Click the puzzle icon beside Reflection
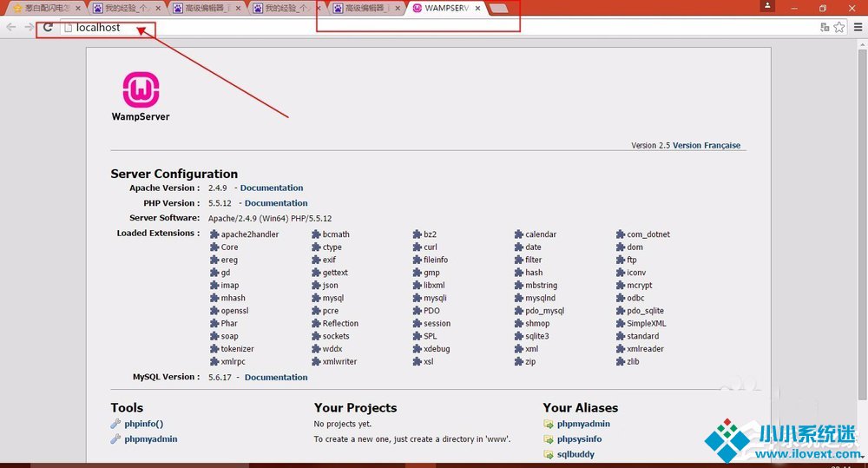This screenshot has width=868, height=468. click(x=316, y=324)
